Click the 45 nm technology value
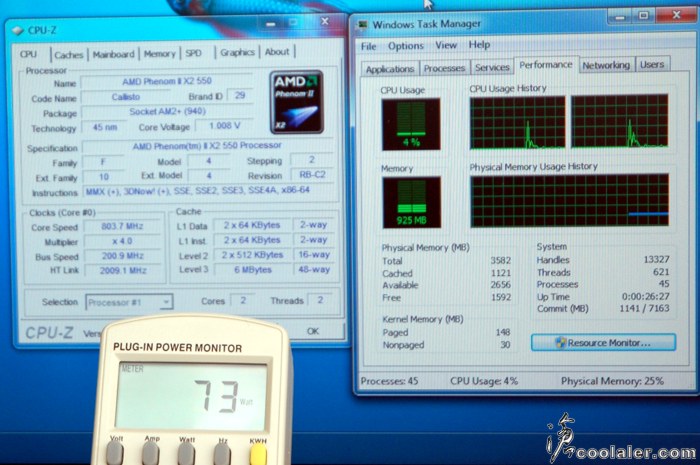 pos(104,127)
